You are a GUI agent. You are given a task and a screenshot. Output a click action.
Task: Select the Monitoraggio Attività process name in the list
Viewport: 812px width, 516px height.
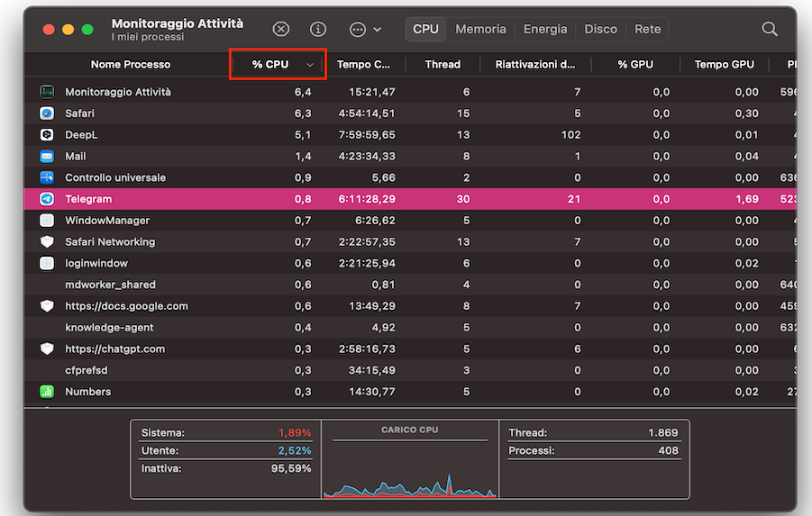[117, 92]
